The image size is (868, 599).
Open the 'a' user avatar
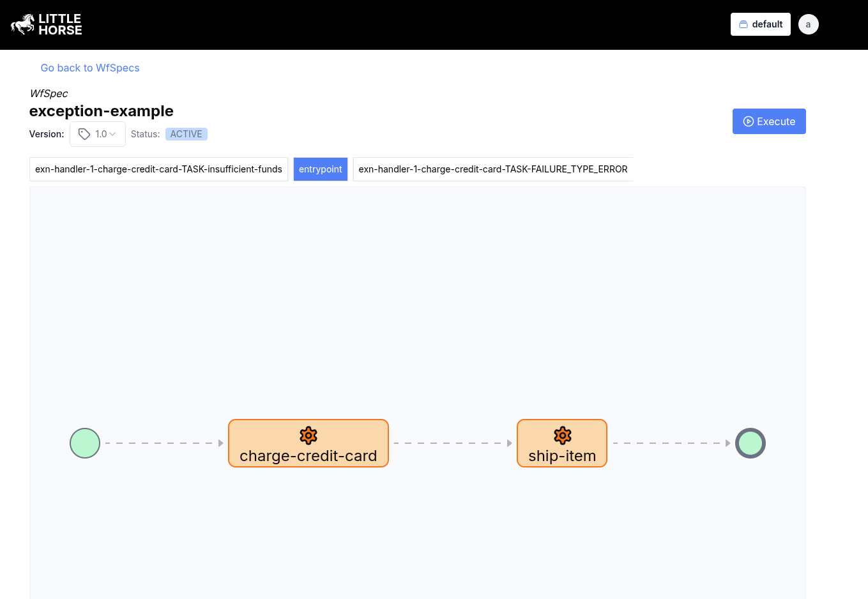pyautogui.click(x=808, y=24)
